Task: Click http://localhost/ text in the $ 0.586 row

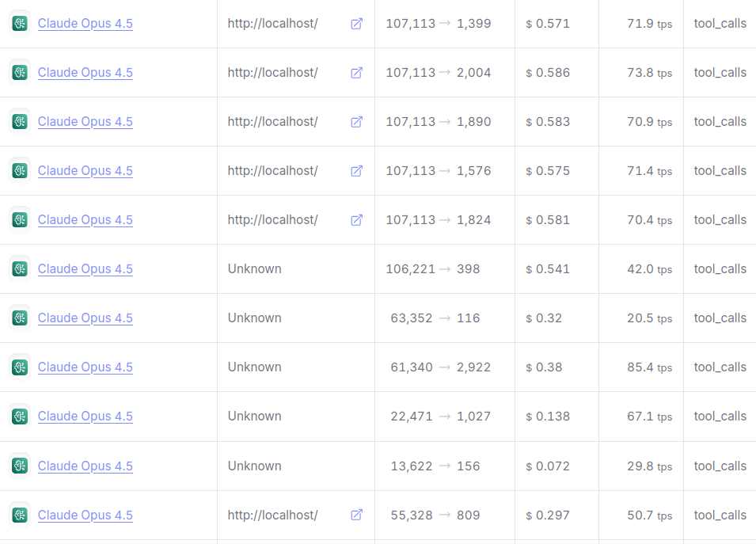Action: pos(273,73)
